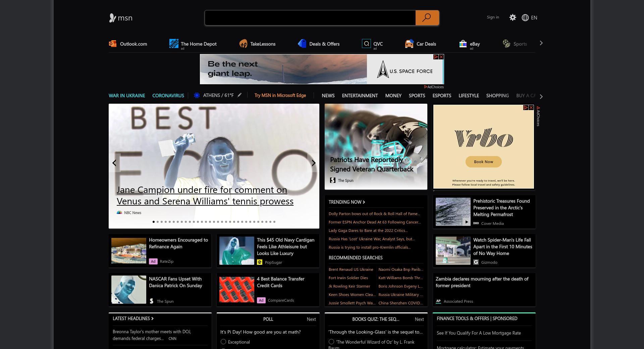Open the WAR IN UKRAINE tab
The height and width of the screenshot is (349, 644).
point(127,95)
